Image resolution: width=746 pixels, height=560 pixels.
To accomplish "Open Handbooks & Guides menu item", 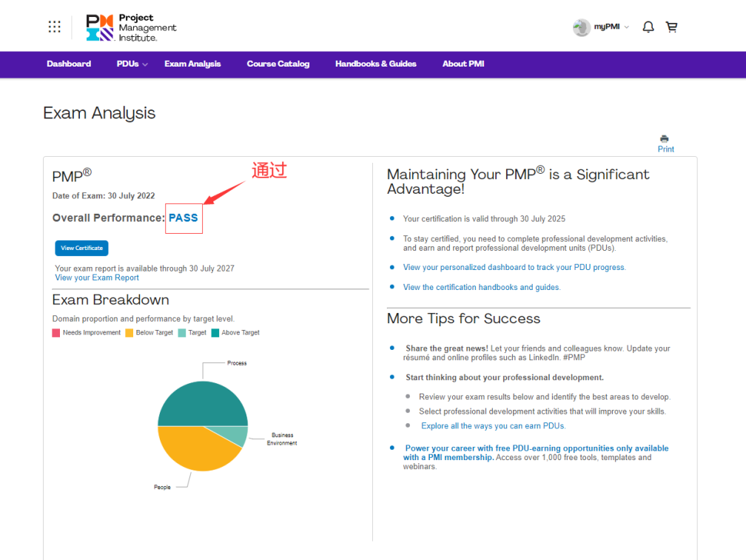I will 376,64.
